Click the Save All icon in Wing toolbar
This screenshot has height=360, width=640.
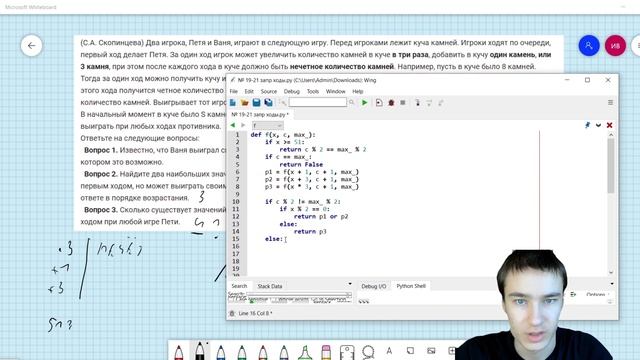(268, 102)
